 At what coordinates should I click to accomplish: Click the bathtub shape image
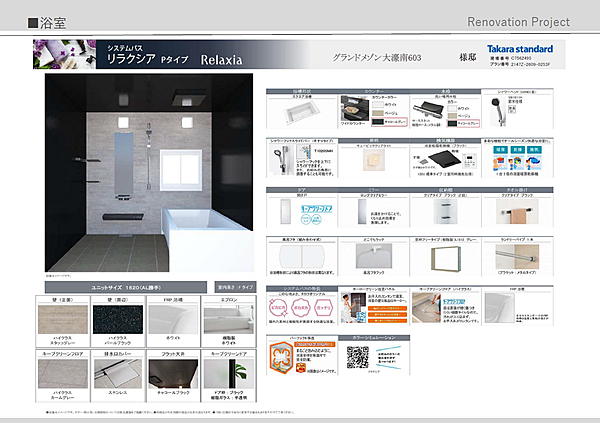(x=302, y=112)
